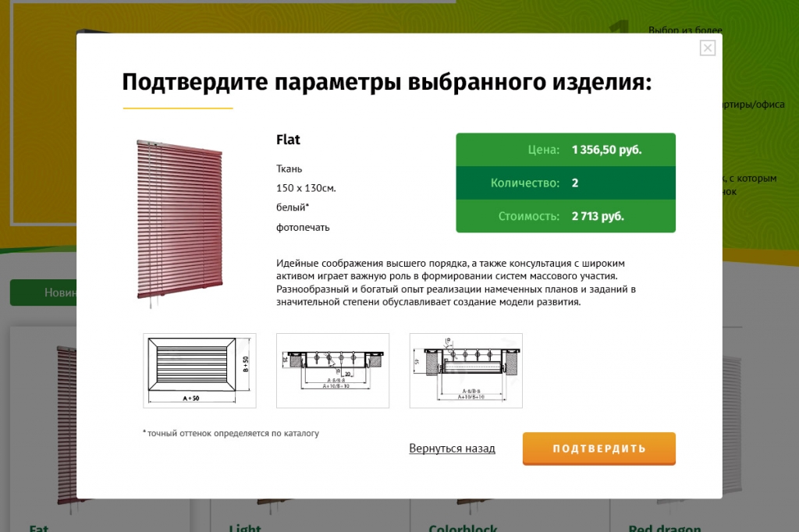
Task: Click the Количество: label
Action: click(x=525, y=183)
